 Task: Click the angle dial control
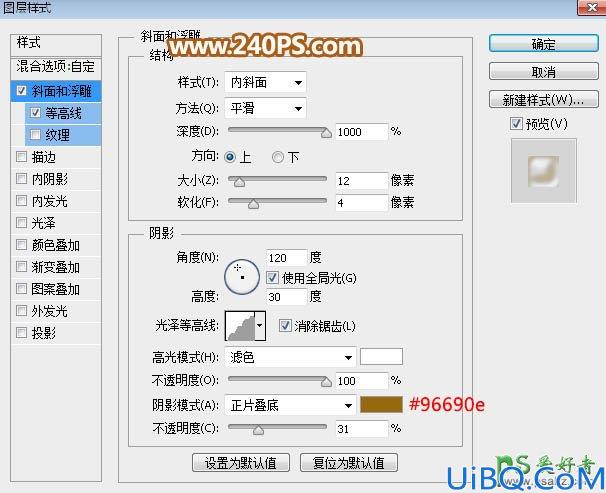click(242, 277)
